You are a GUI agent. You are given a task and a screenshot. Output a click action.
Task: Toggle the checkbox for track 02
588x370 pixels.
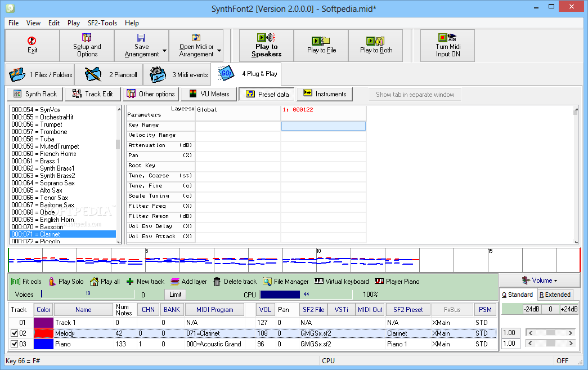pos(14,333)
